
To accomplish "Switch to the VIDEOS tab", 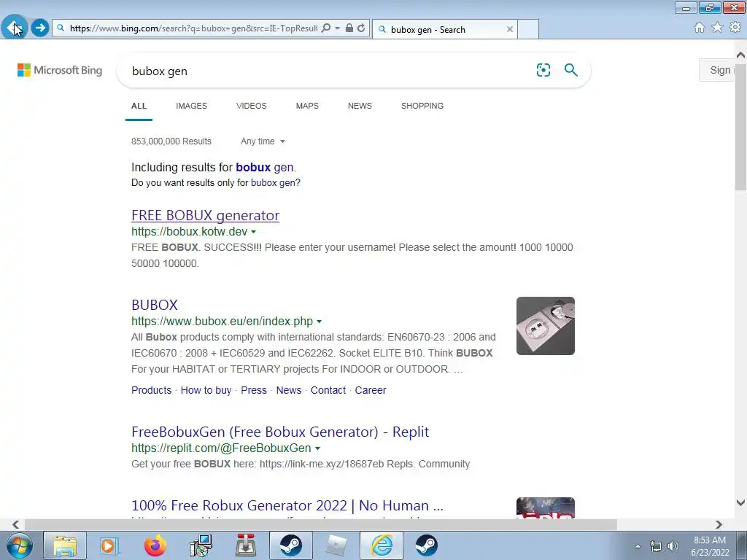I will coord(252,106).
